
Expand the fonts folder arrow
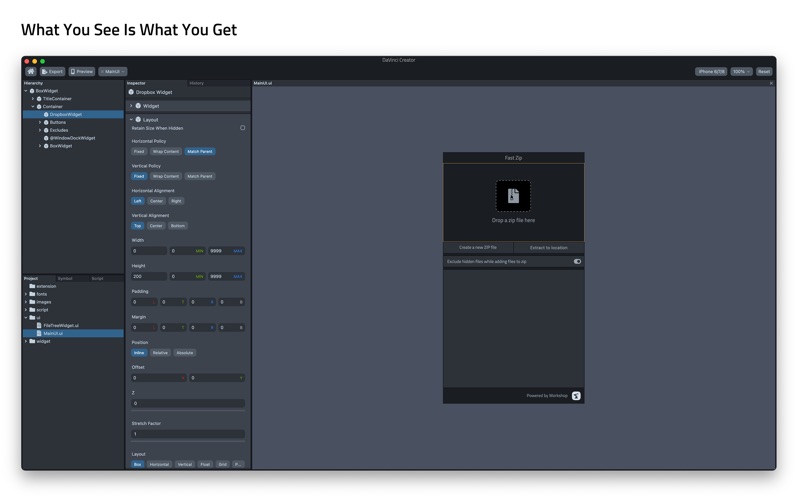tap(26, 294)
